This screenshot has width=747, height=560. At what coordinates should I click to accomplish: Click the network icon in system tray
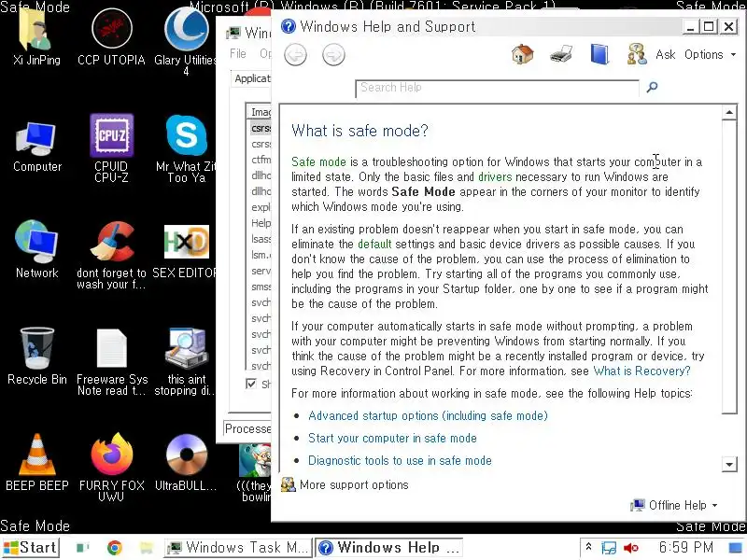(609, 548)
